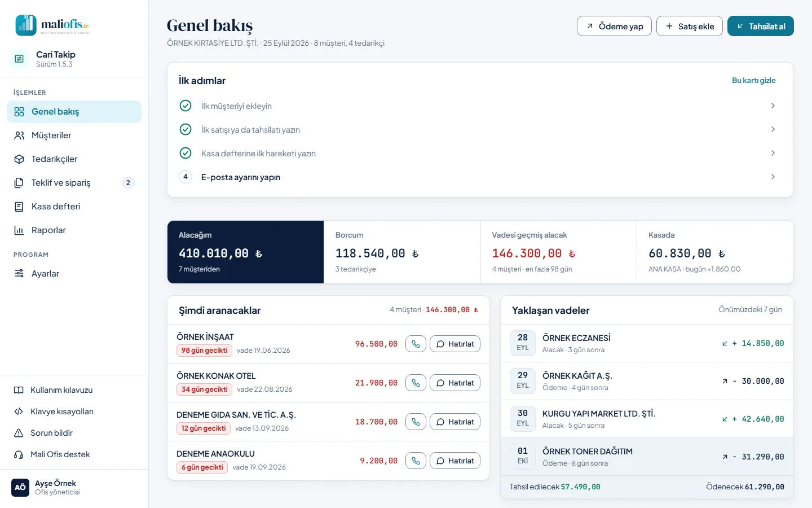Click the Müşteriler people icon
812x508 pixels.
point(19,135)
